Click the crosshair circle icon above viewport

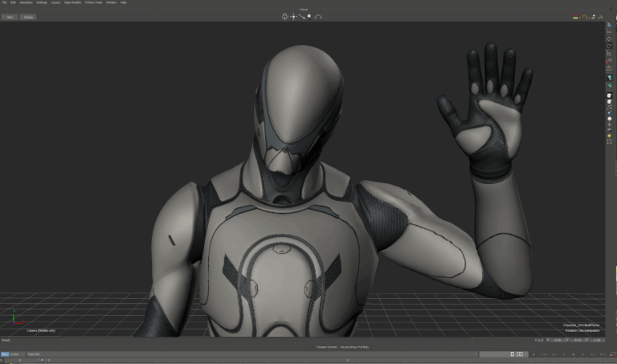click(x=284, y=16)
